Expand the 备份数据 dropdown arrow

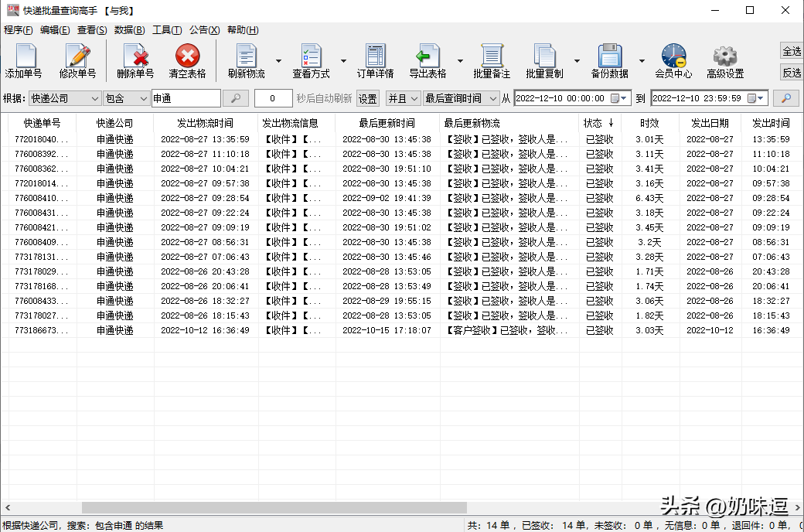[x=642, y=61]
